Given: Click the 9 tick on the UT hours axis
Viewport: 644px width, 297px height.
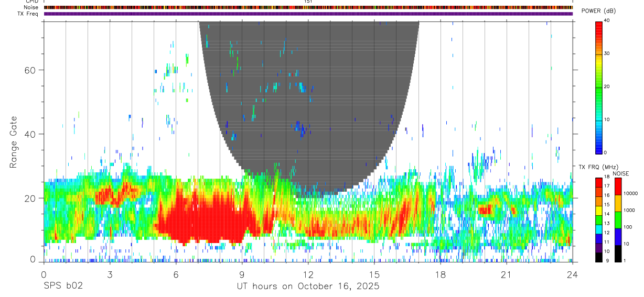Looking at the screenshot, I should point(242,274).
